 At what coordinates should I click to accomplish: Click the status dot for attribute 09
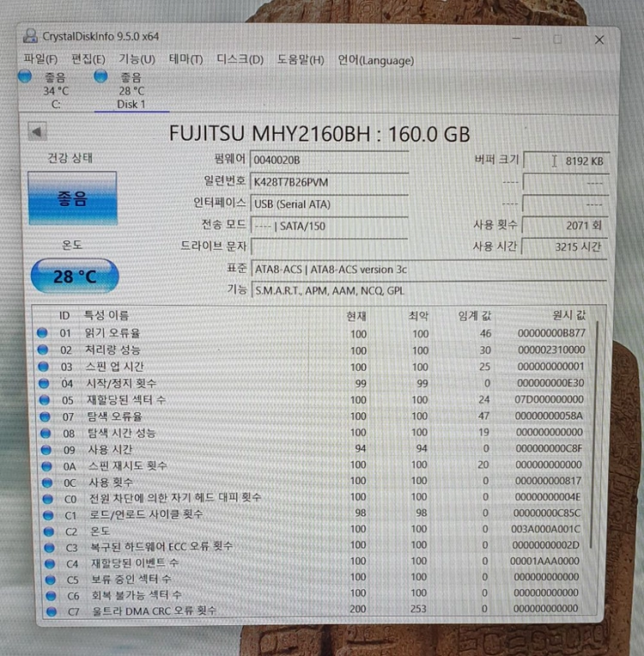(x=46, y=449)
